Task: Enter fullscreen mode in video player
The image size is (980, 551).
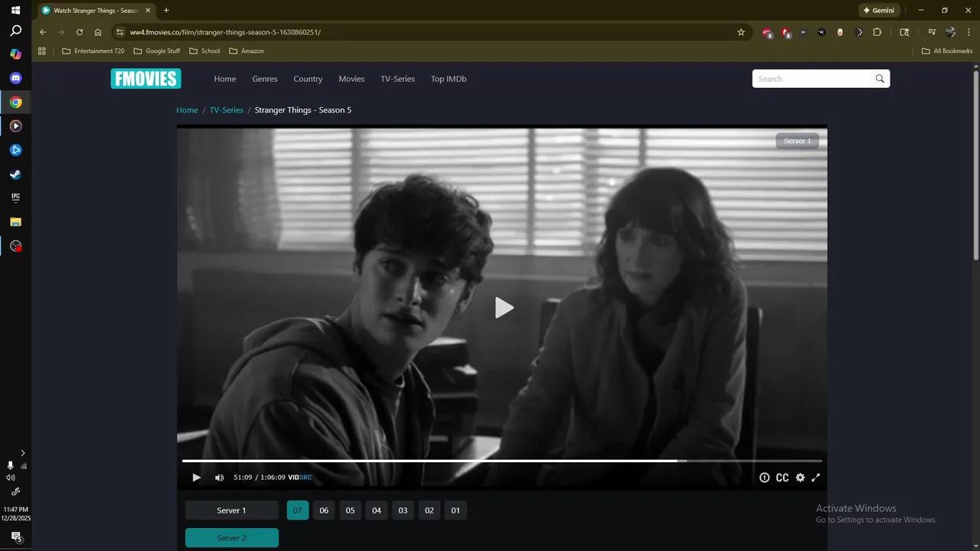Action: (816, 478)
